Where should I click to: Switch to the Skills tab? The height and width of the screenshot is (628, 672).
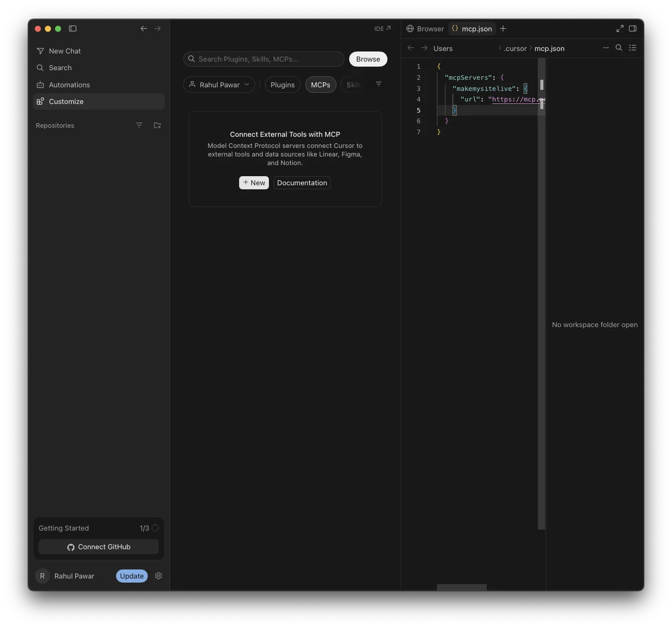pos(353,85)
